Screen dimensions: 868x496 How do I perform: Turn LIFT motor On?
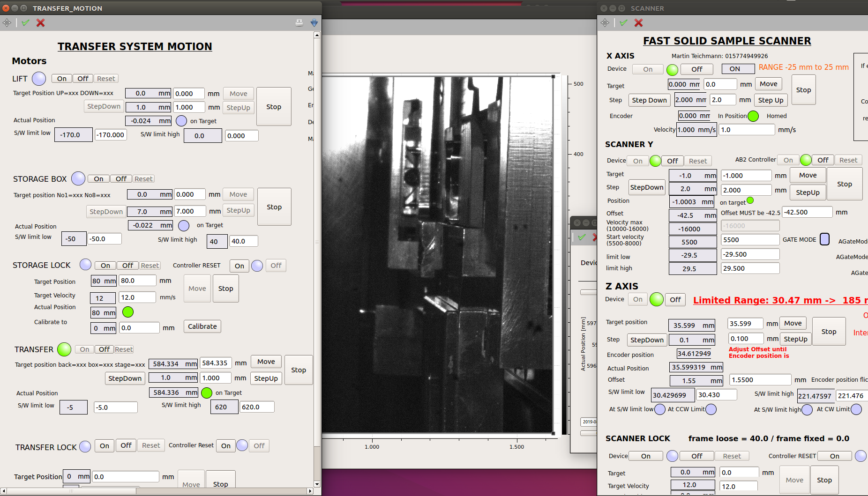point(62,79)
